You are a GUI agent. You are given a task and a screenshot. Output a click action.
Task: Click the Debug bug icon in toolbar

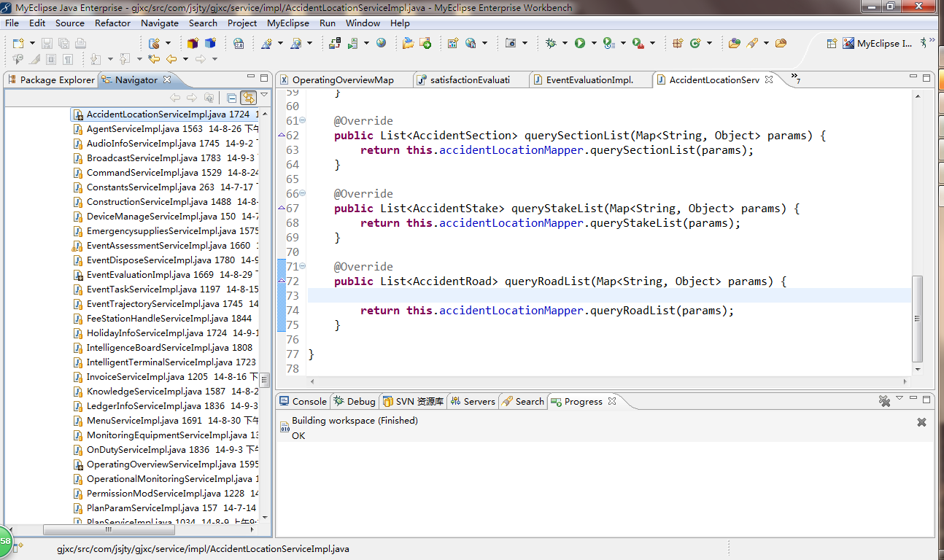551,43
